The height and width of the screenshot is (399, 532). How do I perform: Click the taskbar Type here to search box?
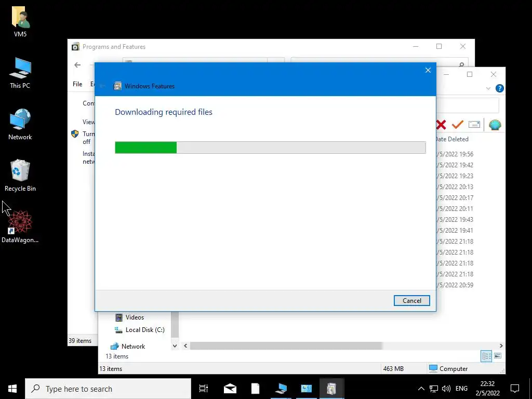click(108, 389)
